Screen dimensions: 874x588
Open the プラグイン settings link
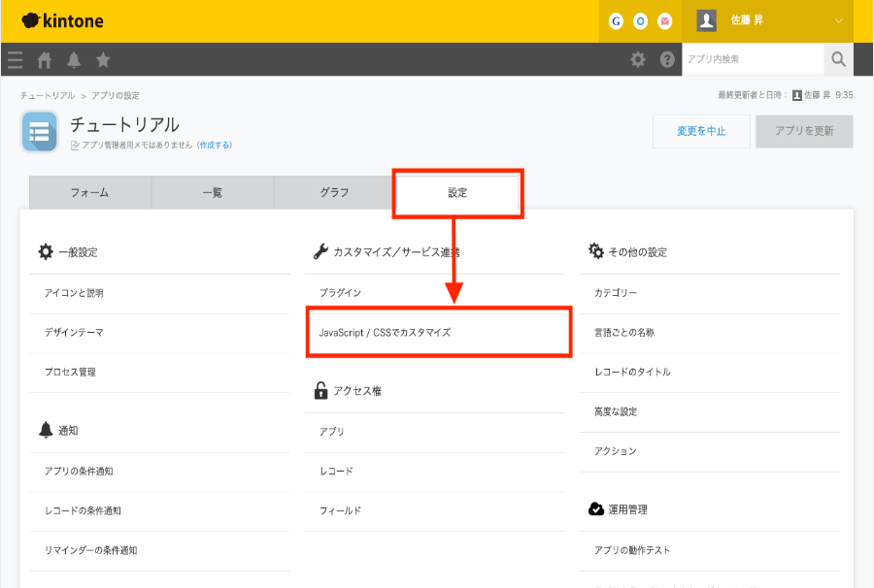(340, 292)
